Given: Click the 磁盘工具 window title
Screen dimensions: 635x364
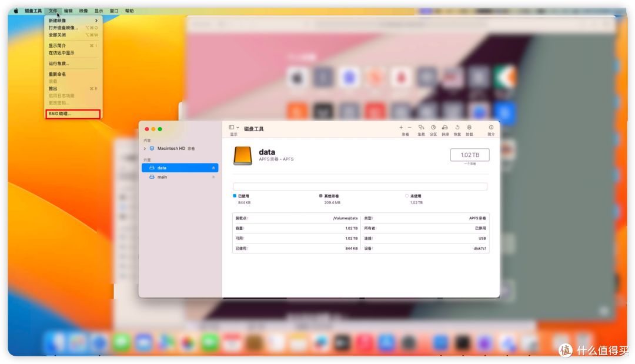Looking at the screenshot, I should point(254,129).
